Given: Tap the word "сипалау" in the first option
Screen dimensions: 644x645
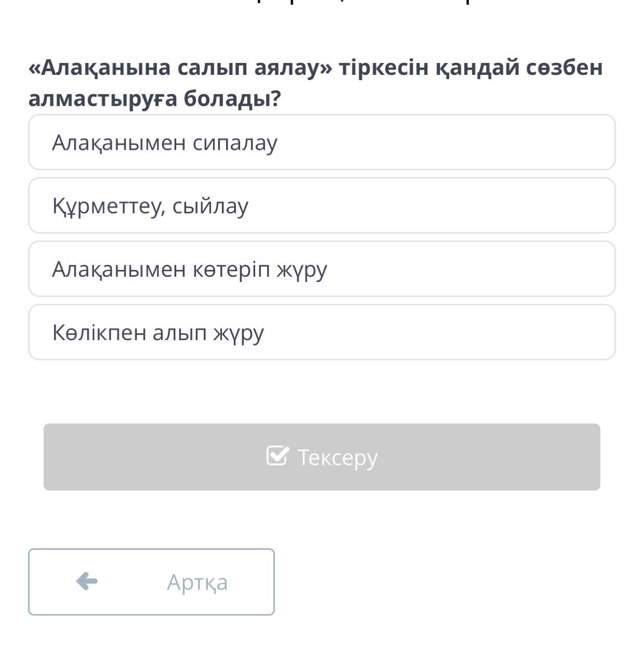Looking at the screenshot, I should pos(235,143).
